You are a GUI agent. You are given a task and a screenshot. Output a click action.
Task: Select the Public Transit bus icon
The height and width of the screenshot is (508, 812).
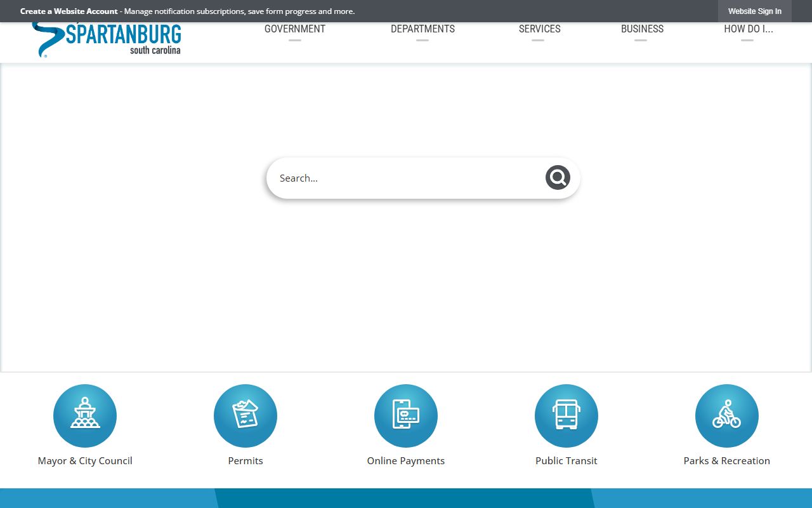click(x=566, y=415)
